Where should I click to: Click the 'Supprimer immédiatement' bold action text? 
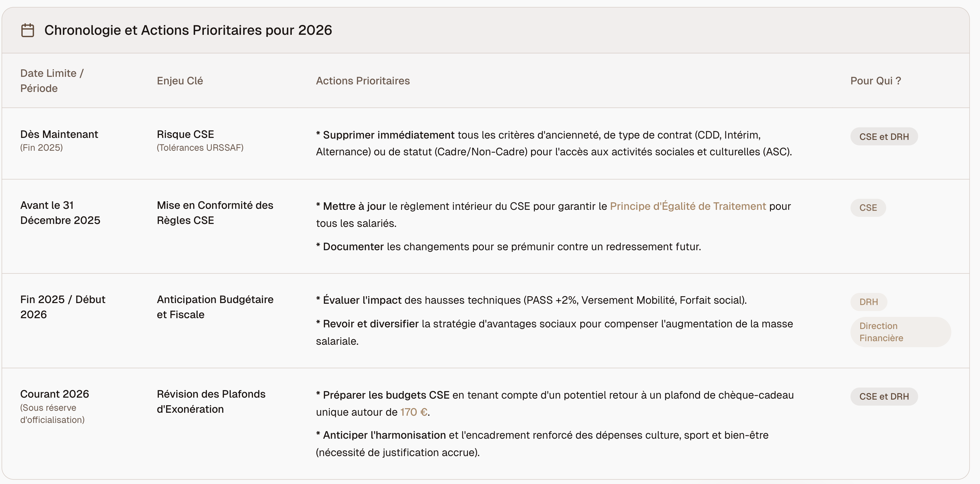tap(389, 135)
